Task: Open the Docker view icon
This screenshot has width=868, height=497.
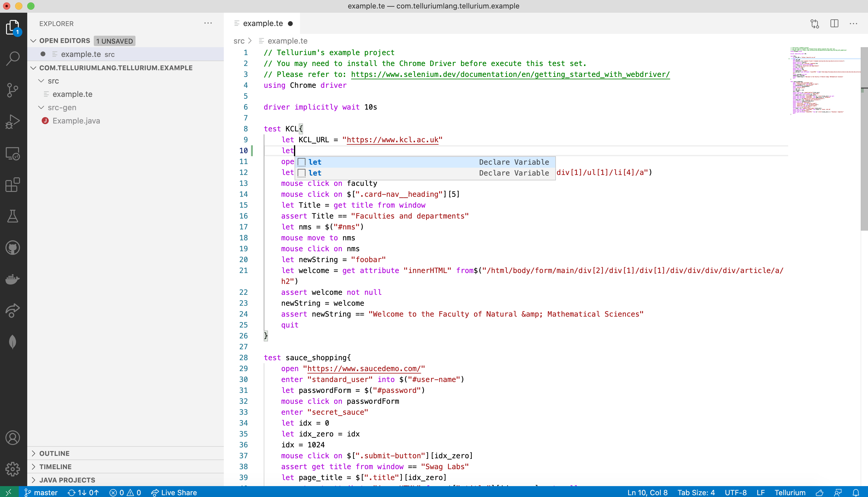Action: [x=13, y=279]
